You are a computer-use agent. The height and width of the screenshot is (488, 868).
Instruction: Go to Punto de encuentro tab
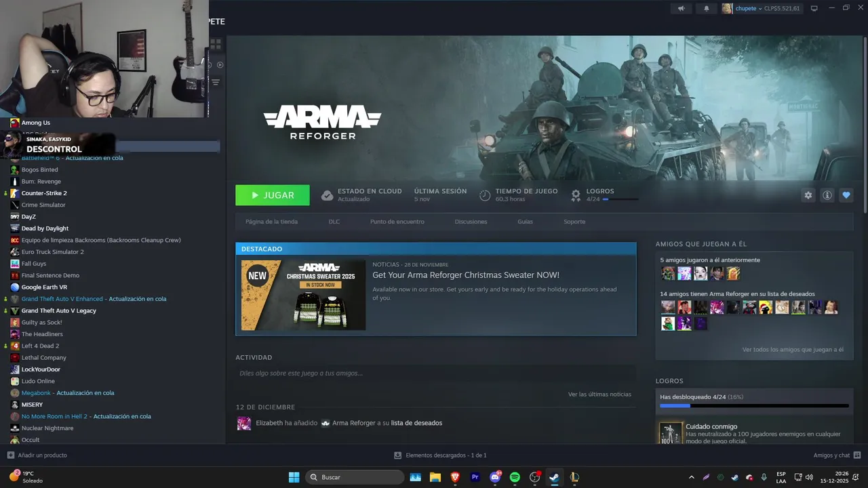(x=397, y=222)
